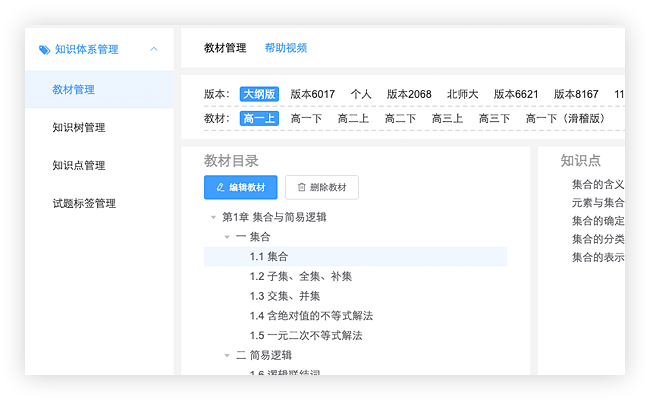This screenshot has height=400, width=650.
Task: Collapse the 第1章 集合与简易逻辑 tree node
Action: [x=213, y=217]
